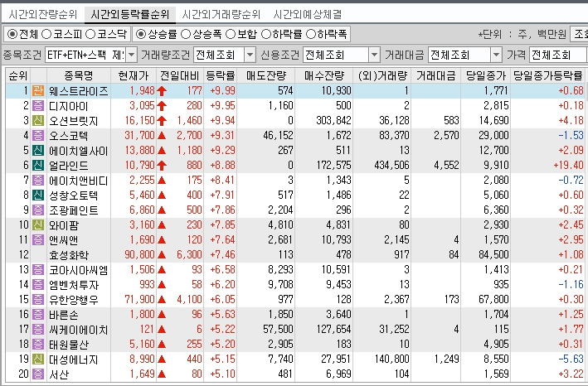
Task: Click 얼라인드 price 10,790
Action: [x=139, y=165]
